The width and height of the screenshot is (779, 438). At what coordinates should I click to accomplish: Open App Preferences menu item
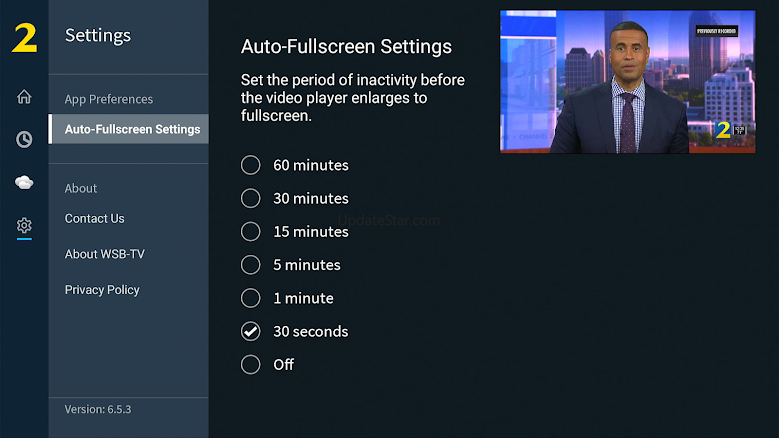(x=109, y=99)
